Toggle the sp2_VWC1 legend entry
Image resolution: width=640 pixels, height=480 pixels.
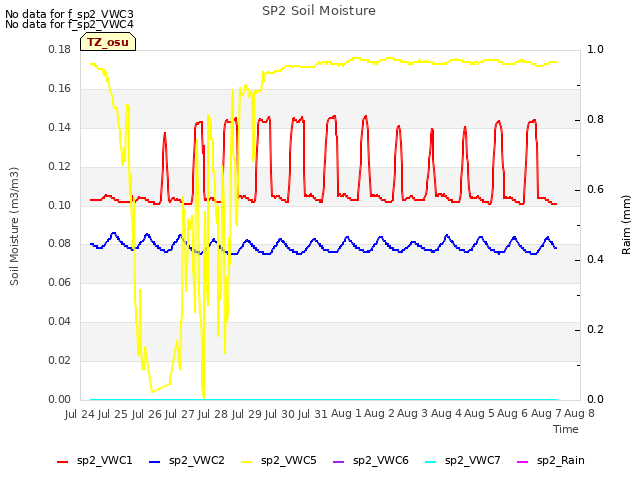tap(95, 460)
